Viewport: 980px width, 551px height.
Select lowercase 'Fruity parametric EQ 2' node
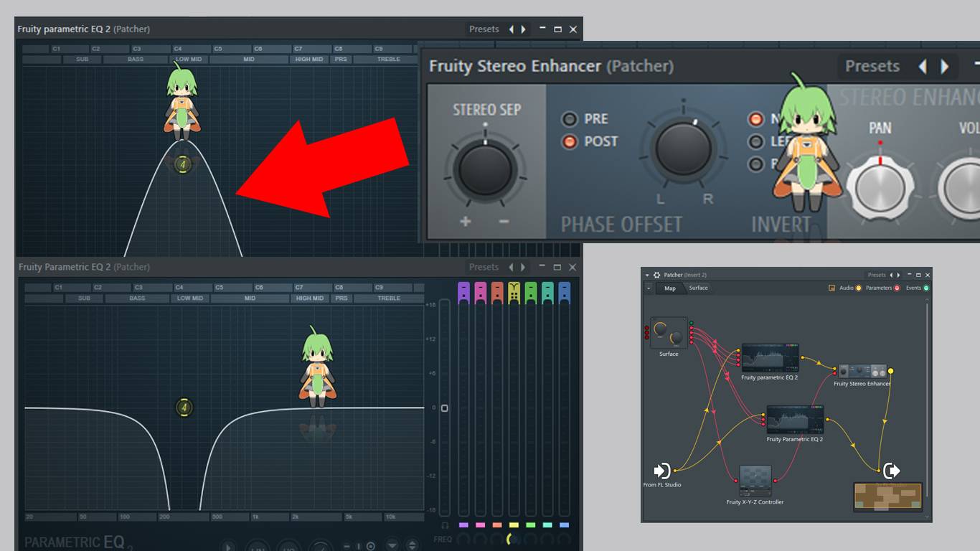pyautogui.click(x=770, y=357)
